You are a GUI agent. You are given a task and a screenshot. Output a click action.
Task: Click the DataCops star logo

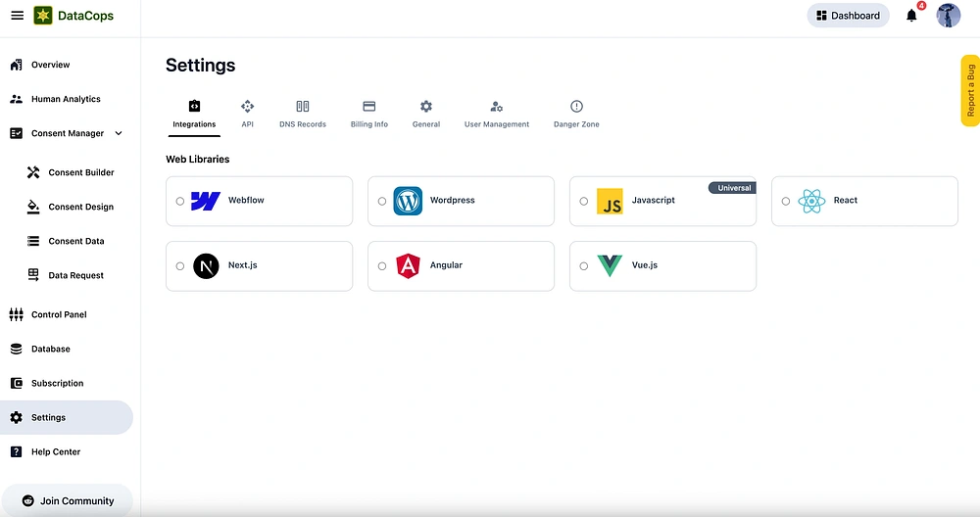click(43, 16)
